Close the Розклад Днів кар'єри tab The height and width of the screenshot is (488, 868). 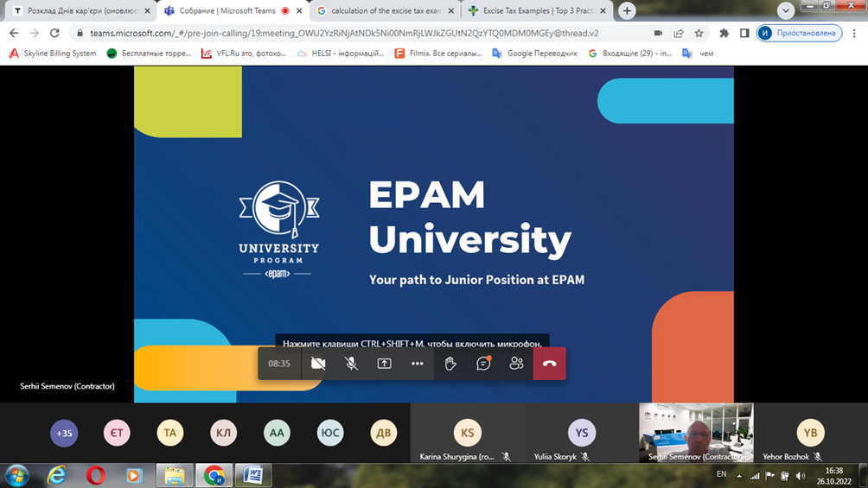(147, 10)
